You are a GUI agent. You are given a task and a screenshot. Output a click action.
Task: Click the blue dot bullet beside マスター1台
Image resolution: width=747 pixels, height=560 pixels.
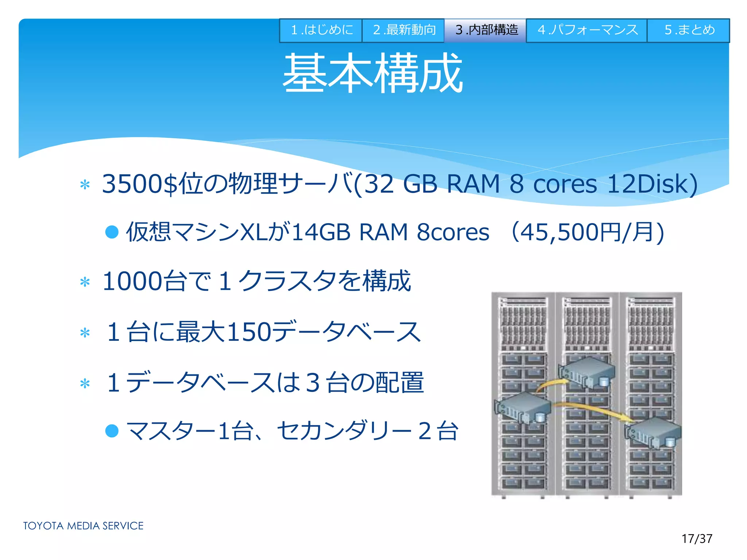tap(112, 431)
